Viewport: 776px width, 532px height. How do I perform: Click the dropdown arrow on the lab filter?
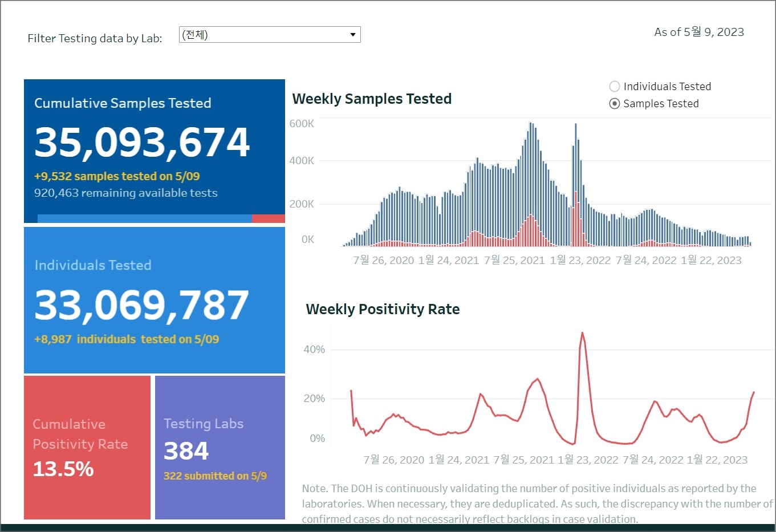[x=353, y=35]
